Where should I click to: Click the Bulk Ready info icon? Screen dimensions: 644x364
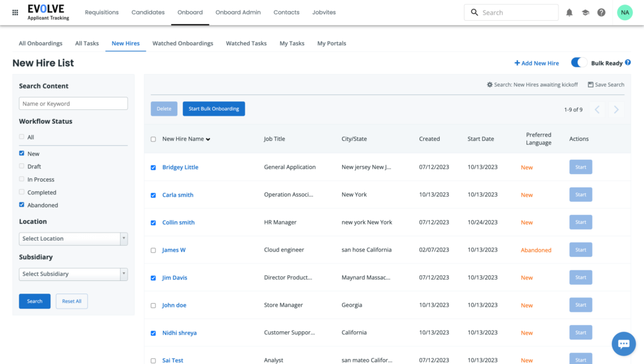pyautogui.click(x=628, y=63)
